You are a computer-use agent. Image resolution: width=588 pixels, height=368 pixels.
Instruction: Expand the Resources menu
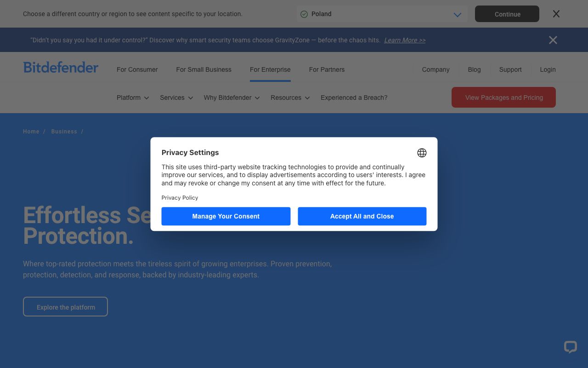point(290,98)
